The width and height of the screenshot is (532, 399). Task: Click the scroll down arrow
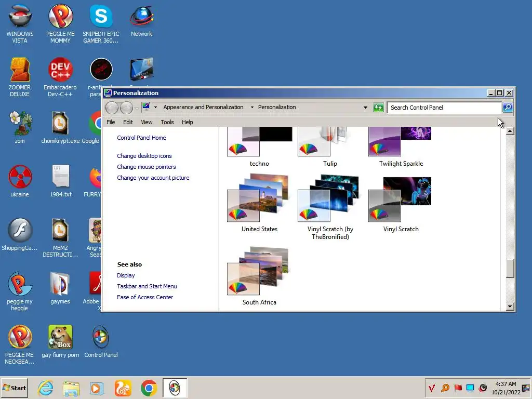[510, 307]
